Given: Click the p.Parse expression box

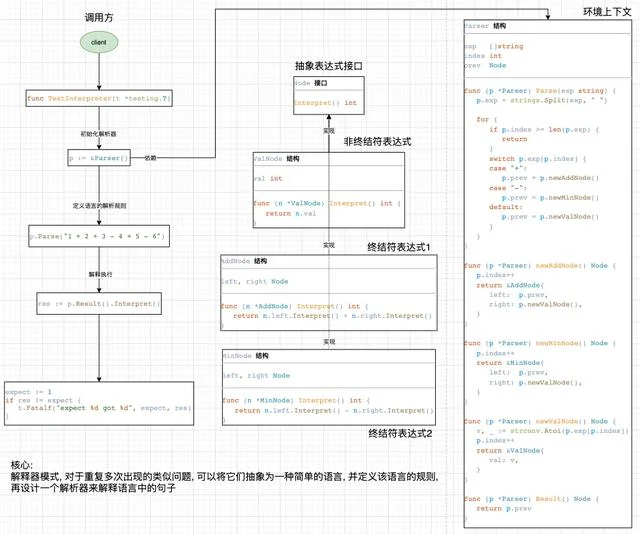Looking at the screenshot, I should pyautogui.click(x=99, y=236).
